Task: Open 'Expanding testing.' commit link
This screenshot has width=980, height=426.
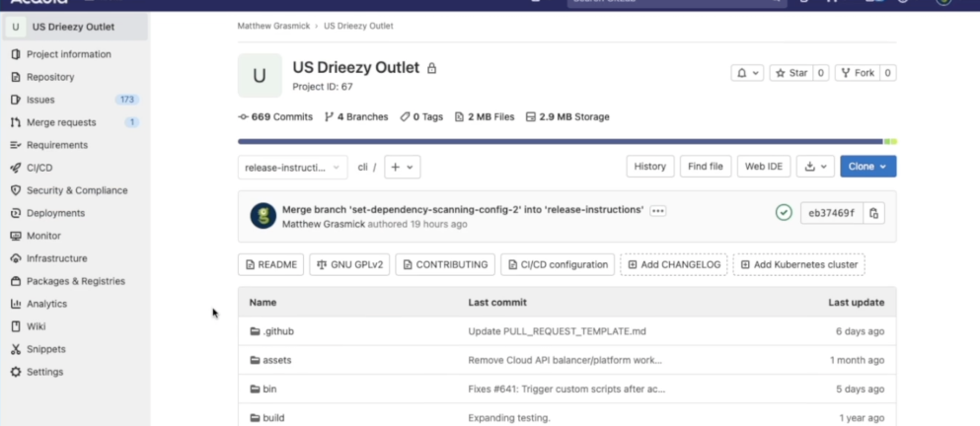Action: click(x=509, y=418)
